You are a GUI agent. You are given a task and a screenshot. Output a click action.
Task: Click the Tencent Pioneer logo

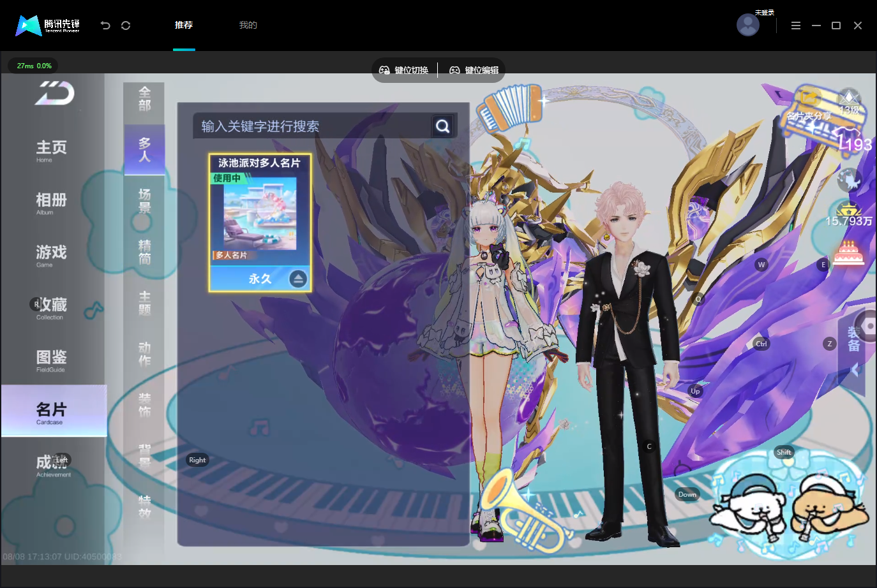point(48,26)
